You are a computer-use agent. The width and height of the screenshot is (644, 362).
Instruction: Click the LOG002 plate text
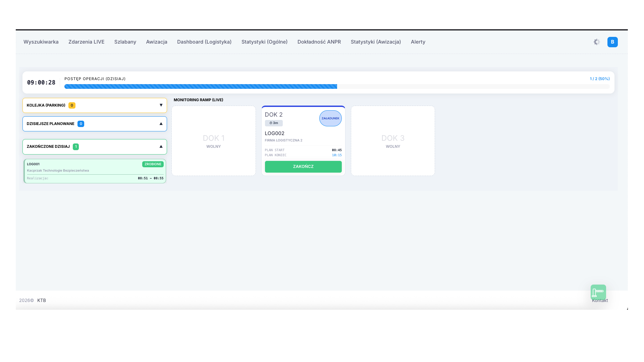(275, 133)
